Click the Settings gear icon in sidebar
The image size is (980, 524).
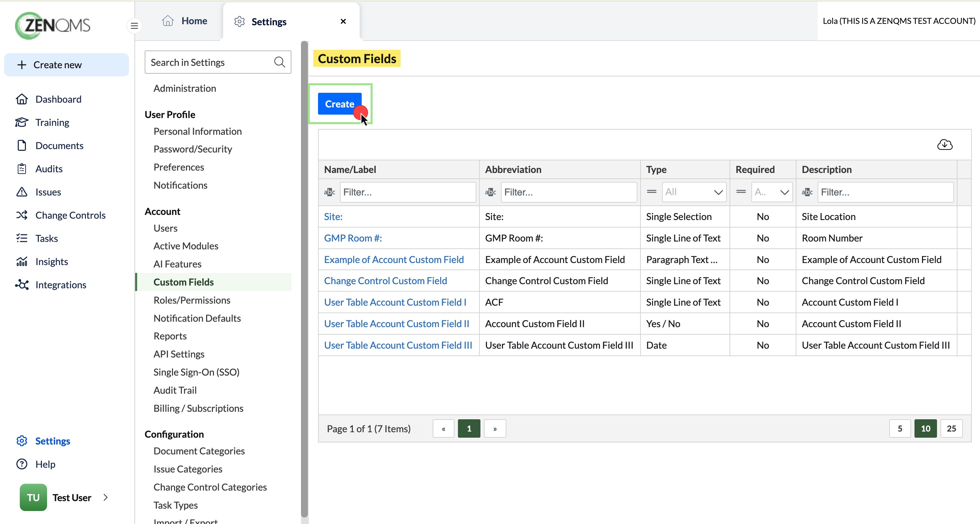coord(22,441)
